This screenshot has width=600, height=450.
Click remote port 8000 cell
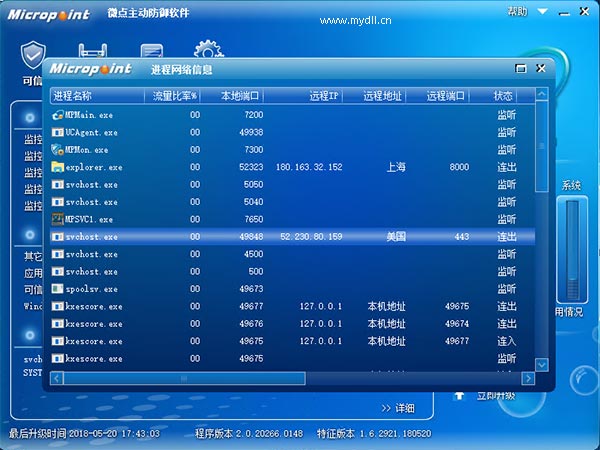pos(459,167)
